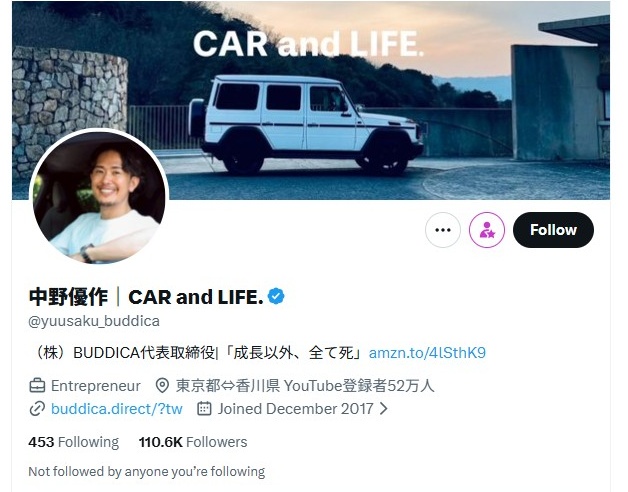The height and width of the screenshot is (492, 628).
Task: Click the 中野優作 display name
Action: coord(68,297)
